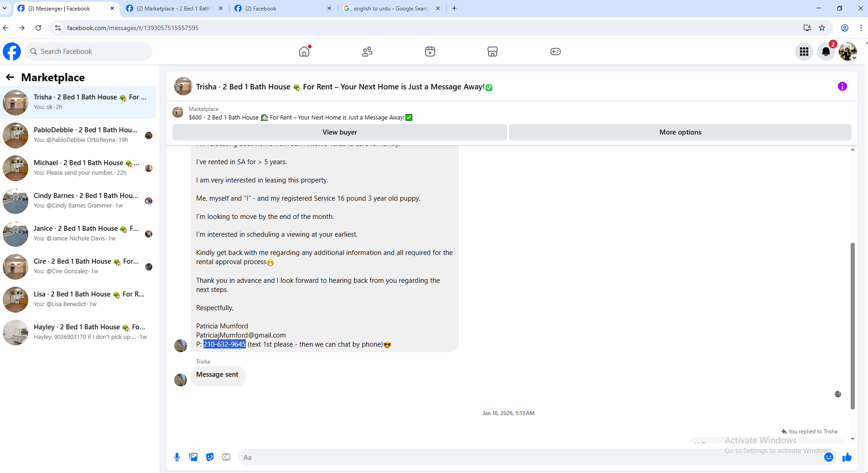The width and height of the screenshot is (868, 473).
Task: Open the Facebook menu grid icon
Action: click(x=804, y=52)
